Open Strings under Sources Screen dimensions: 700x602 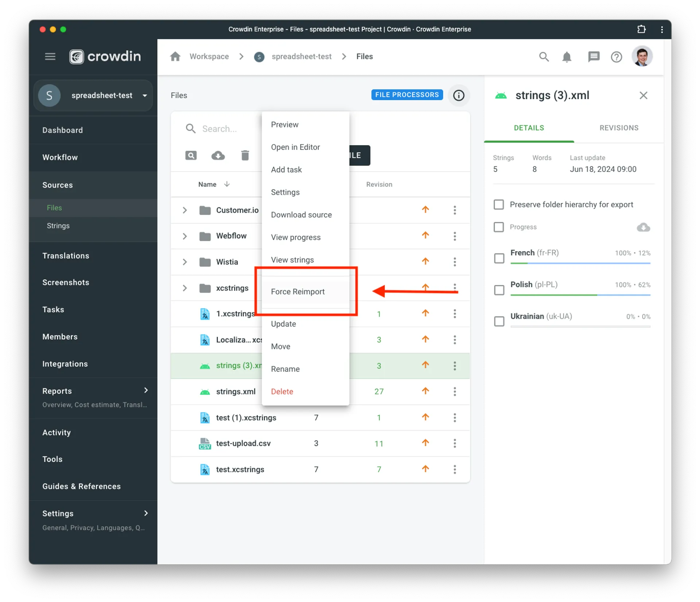(58, 225)
